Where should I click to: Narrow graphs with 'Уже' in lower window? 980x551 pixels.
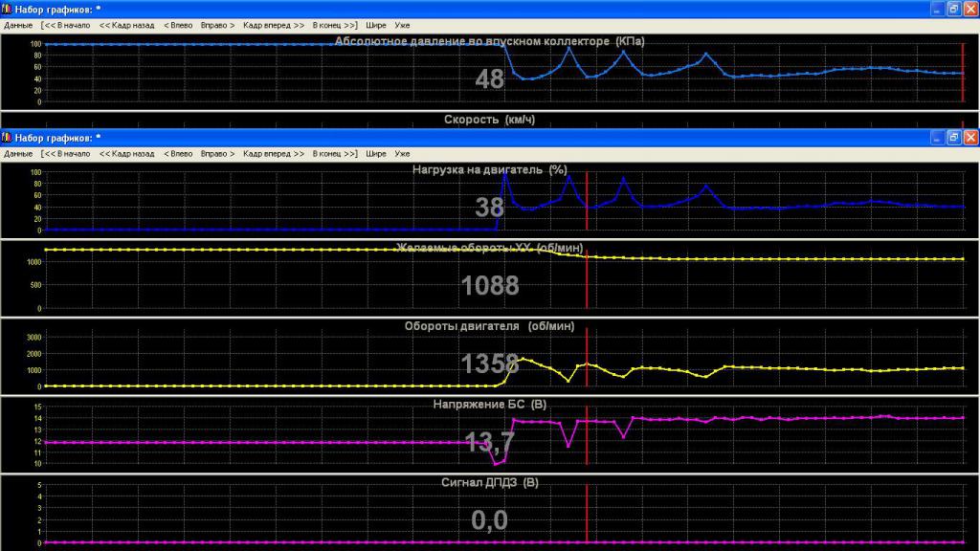[x=402, y=153]
